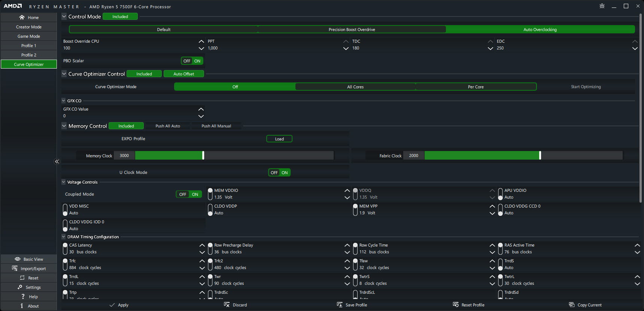Increase the MEM VDDIO voltage
This screenshot has width=644, height=311.
click(x=347, y=190)
